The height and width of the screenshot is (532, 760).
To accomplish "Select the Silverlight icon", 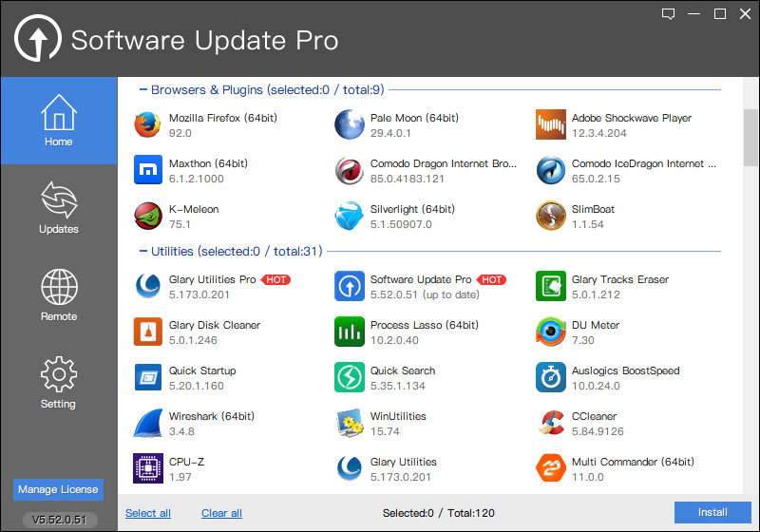I will point(350,216).
